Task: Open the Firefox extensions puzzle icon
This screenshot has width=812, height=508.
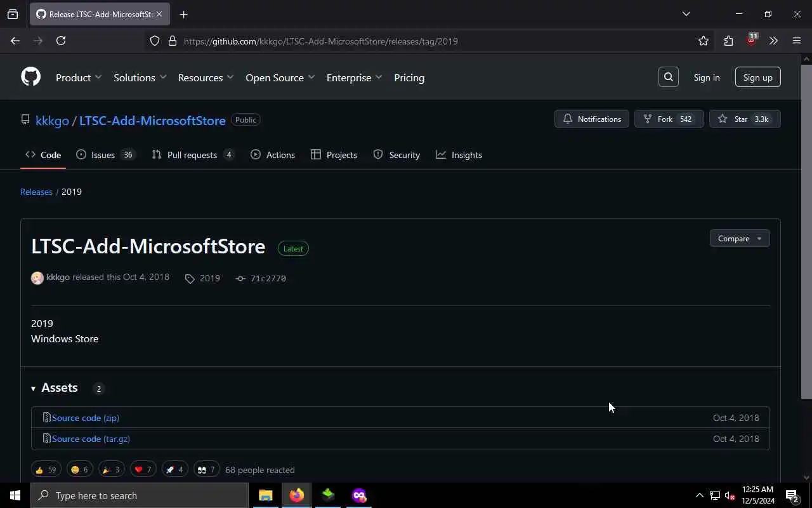Action: [x=728, y=41]
